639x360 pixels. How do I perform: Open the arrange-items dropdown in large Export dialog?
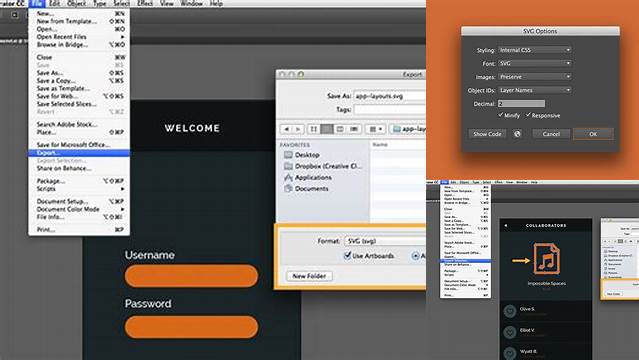pos(375,129)
